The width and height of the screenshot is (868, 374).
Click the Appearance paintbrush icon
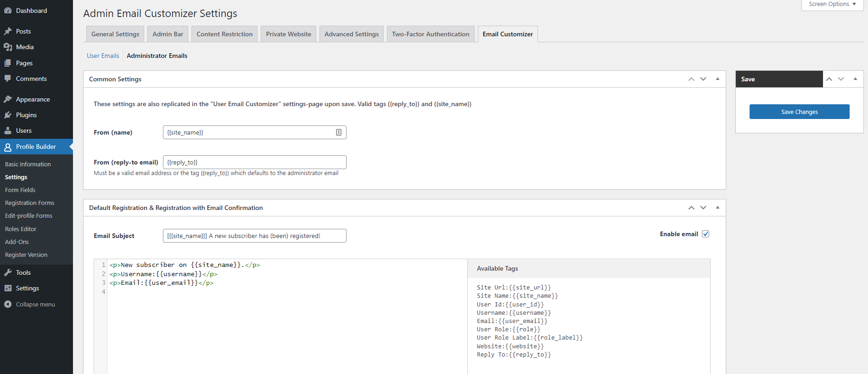tap(8, 99)
